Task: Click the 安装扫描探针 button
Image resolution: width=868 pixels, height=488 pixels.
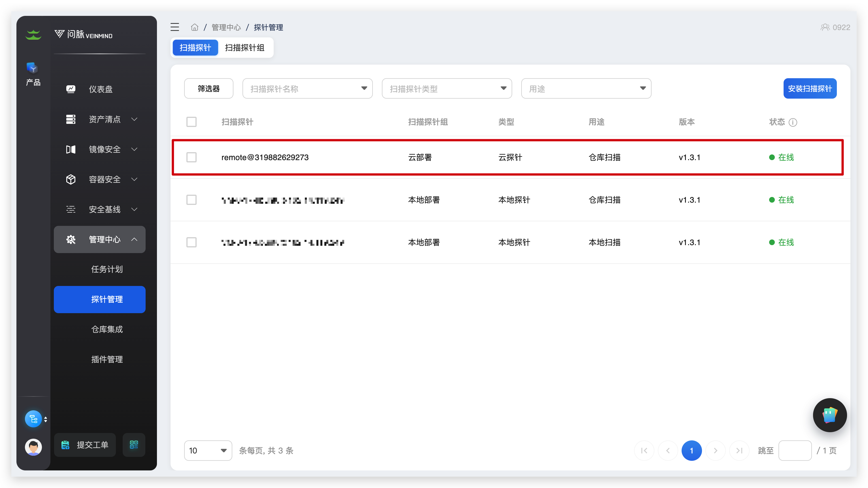Action: tap(810, 88)
